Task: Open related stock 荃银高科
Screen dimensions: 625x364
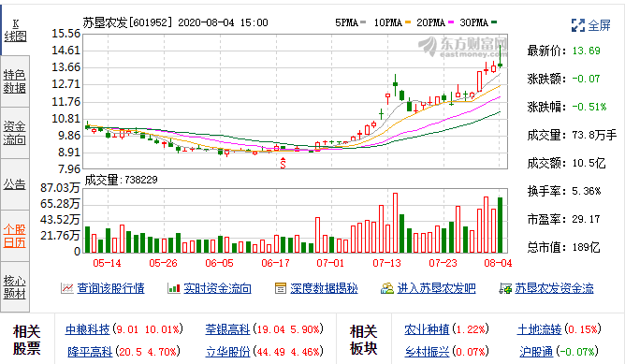Action: 227,329
